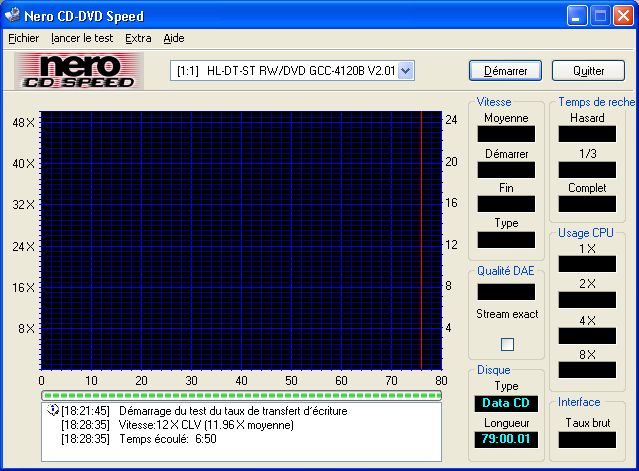The width and height of the screenshot is (639, 471).
Task: Click the Vitesse Type value box
Action: tap(506, 240)
